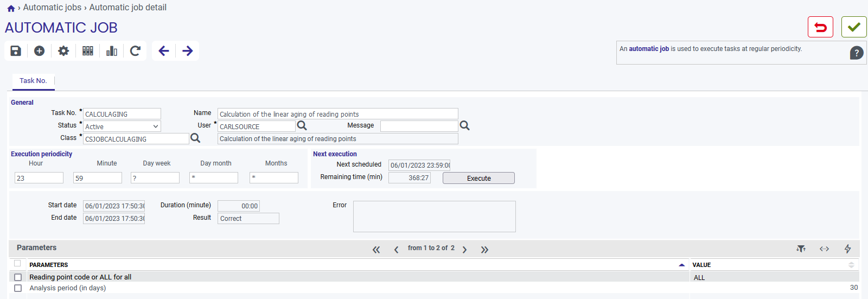
Task: Click the ALL value cell
Action: click(x=774, y=277)
